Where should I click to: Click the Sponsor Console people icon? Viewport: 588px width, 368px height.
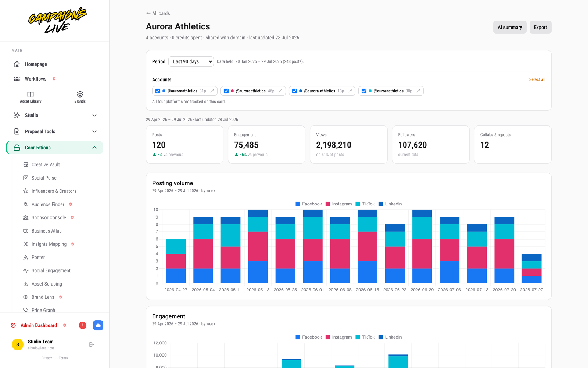point(26,217)
